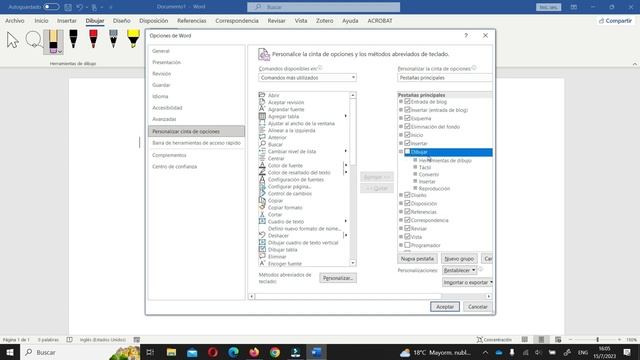Click the save icon in title bar

(68, 7)
